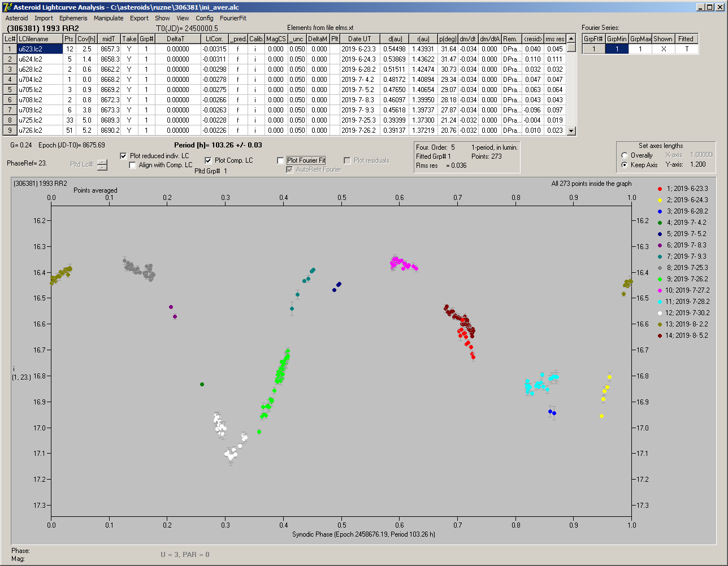Enable Align with Comp. LC checkbox
This screenshot has width=728, height=566.
(133, 165)
